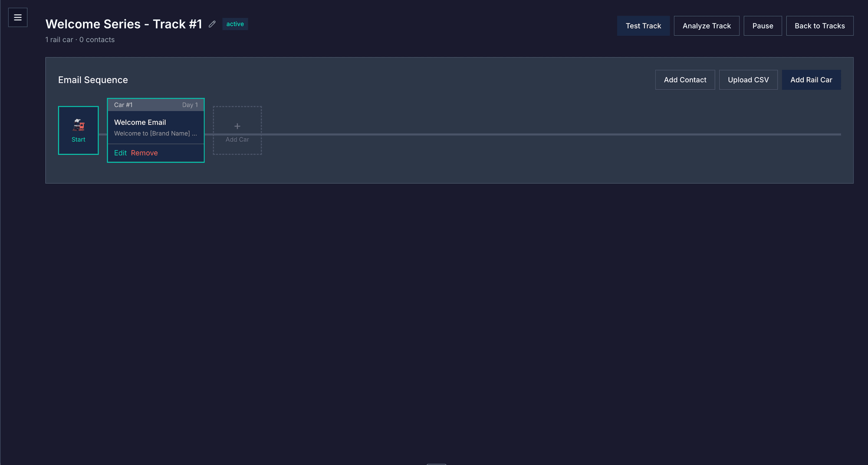Image resolution: width=868 pixels, height=465 pixels.
Task: Click the Welcome Email title text
Action: [140, 122]
